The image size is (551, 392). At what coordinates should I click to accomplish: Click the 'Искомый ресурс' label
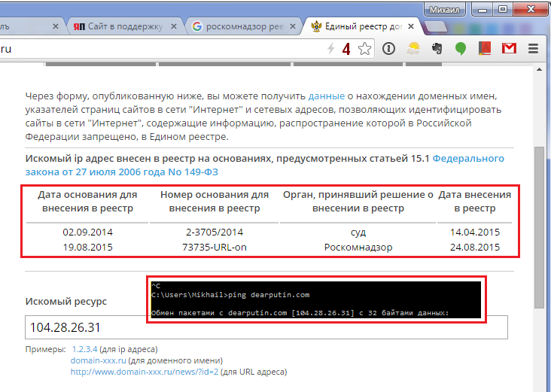pyautogui.click(x=66, y=302)
